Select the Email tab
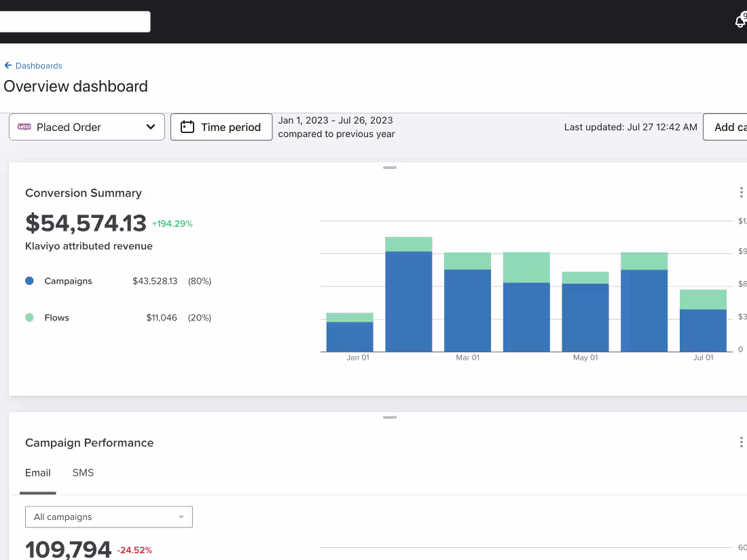 pos(37,473)
